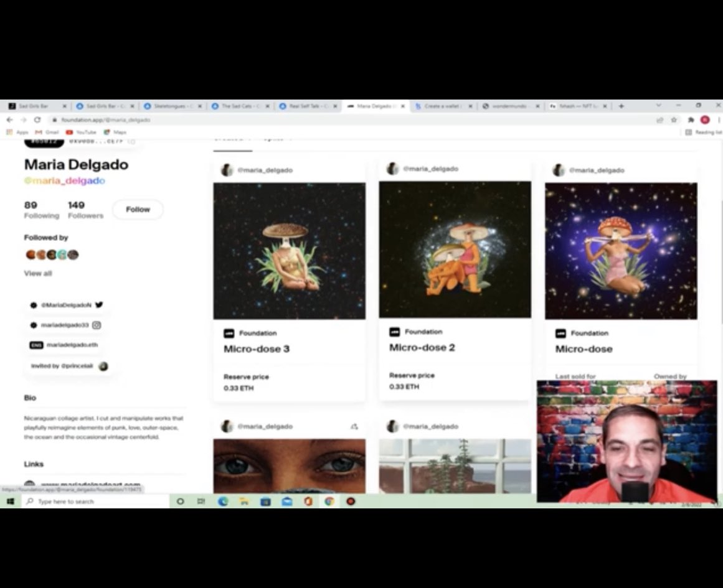This screenshot has height=588, width=723.
Task: Open the Micro-dose artwork with purple galaxy
Action: coord(621,251)
